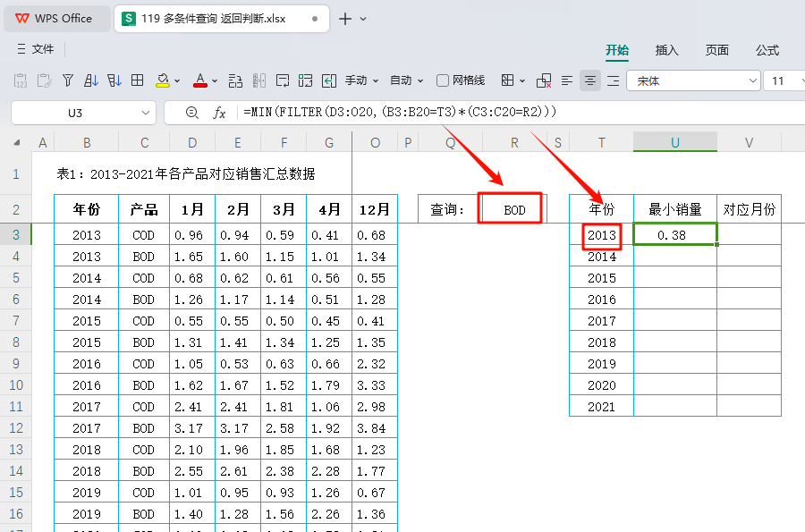Select column U header
The image size is (805, 532).
(675, 142)
